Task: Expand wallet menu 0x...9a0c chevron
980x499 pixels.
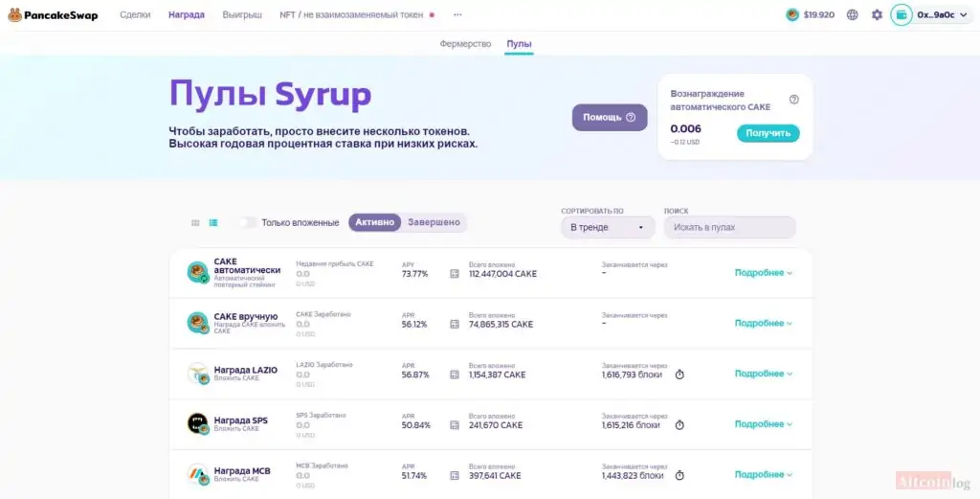Action: click(963, 15)
